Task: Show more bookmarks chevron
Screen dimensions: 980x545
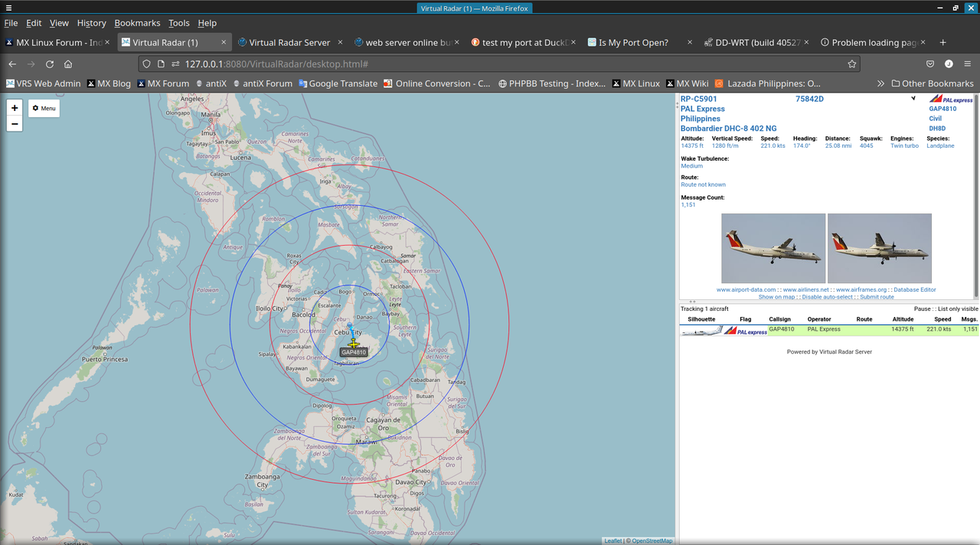Action: click(880, 83)
